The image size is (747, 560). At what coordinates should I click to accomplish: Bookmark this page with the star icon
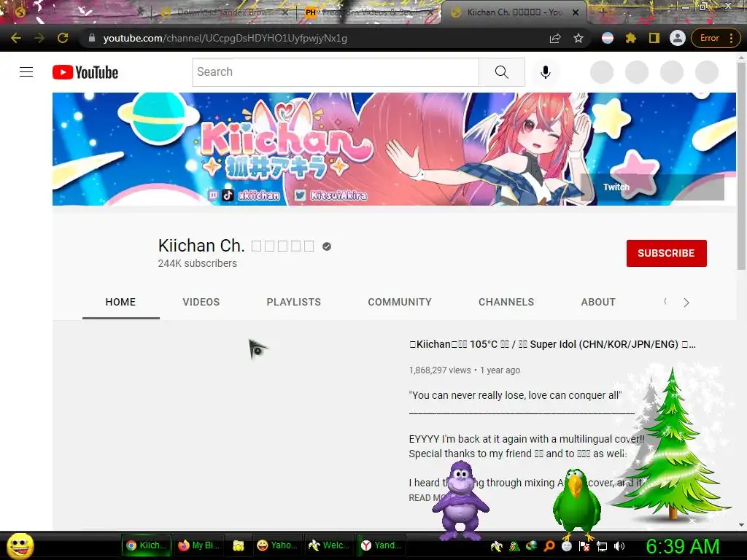[578, 38]
